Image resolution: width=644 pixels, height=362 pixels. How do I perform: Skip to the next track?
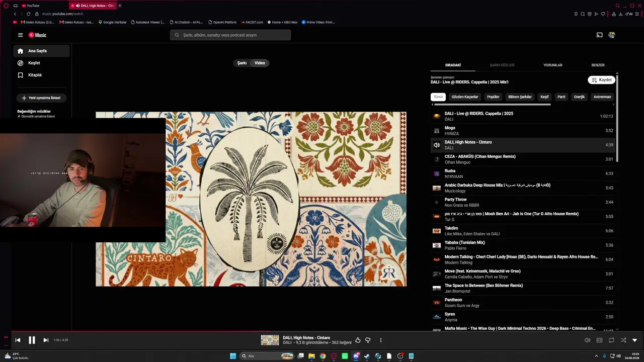click(x=46, y=340)
